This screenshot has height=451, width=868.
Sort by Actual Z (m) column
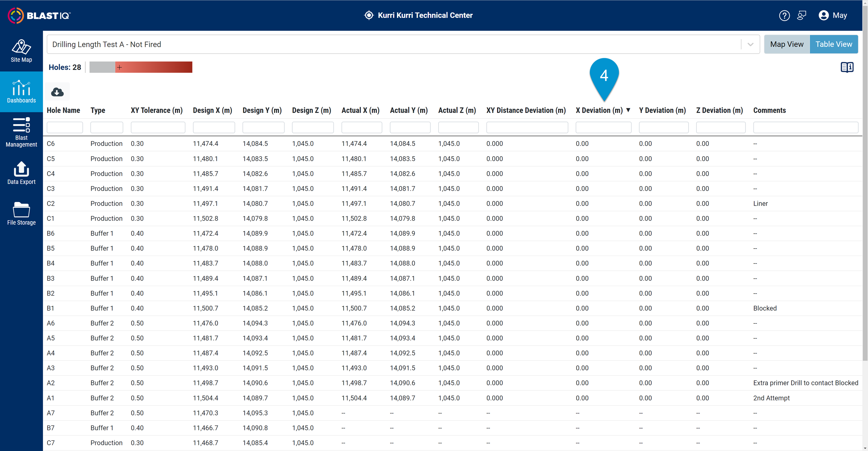coord(457,110)
